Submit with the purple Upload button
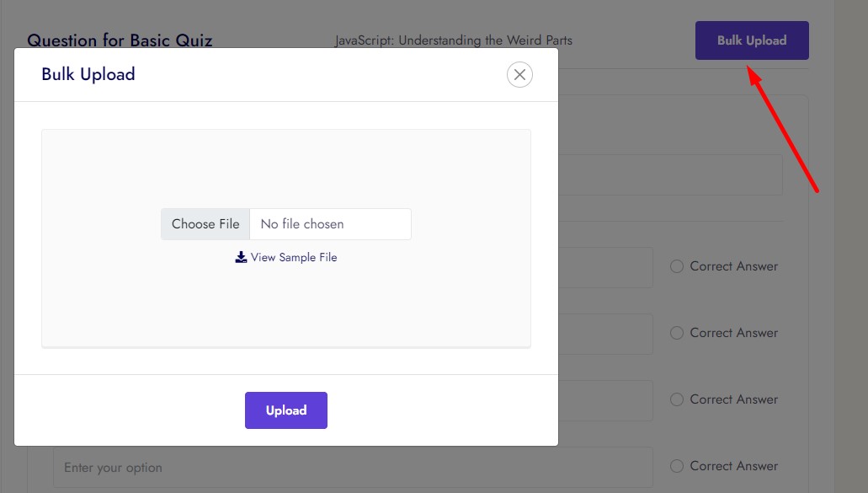The image size is (868, 493). (285, 410)
